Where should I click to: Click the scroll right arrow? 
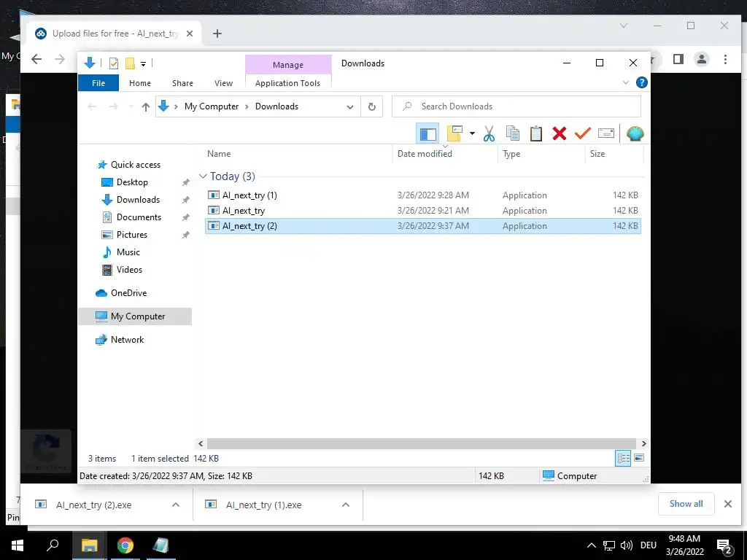tap(643, 444)
